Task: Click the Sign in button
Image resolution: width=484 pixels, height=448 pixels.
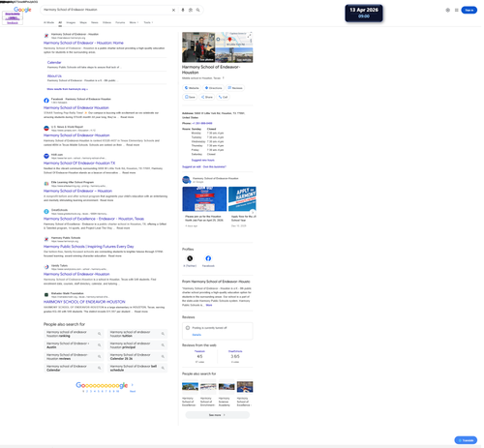Action: click(x=469, y=10)
